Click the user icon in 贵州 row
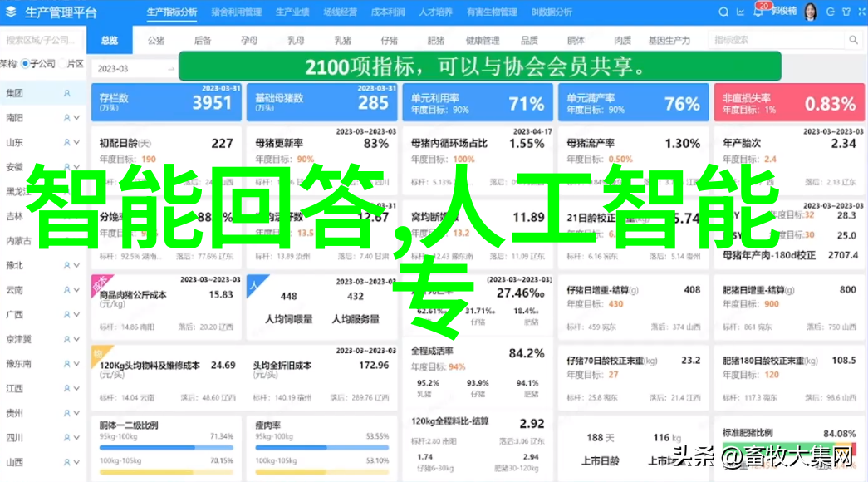 [67, 413]
